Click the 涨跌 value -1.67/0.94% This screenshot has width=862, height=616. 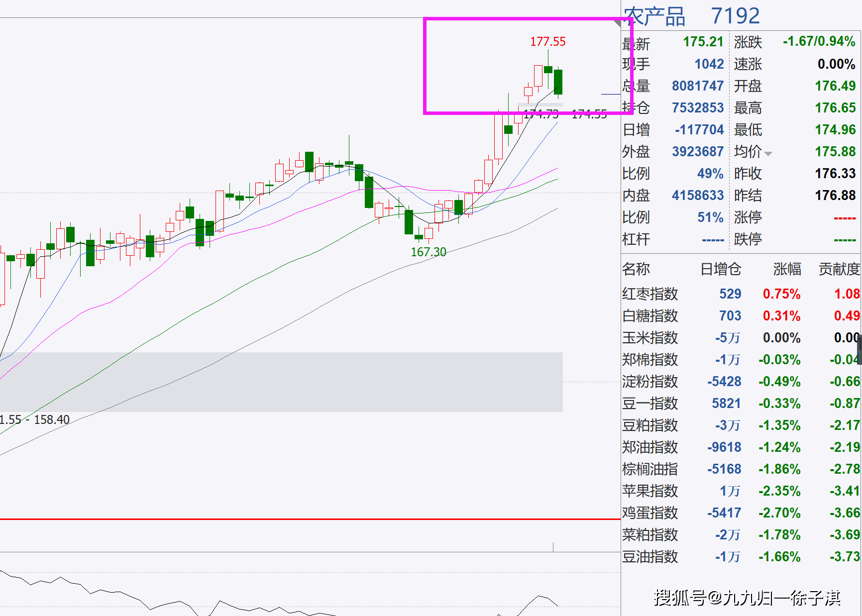click(x=819, y=41)
